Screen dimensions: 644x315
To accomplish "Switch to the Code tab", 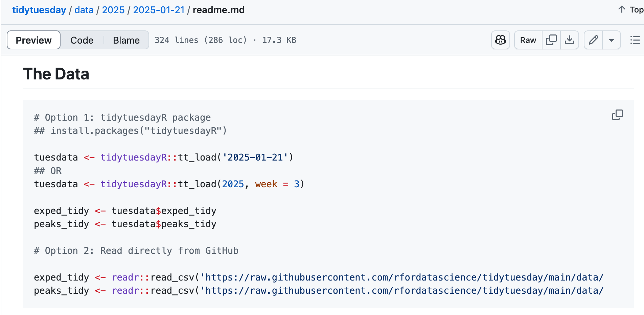I will coord(82,40).
